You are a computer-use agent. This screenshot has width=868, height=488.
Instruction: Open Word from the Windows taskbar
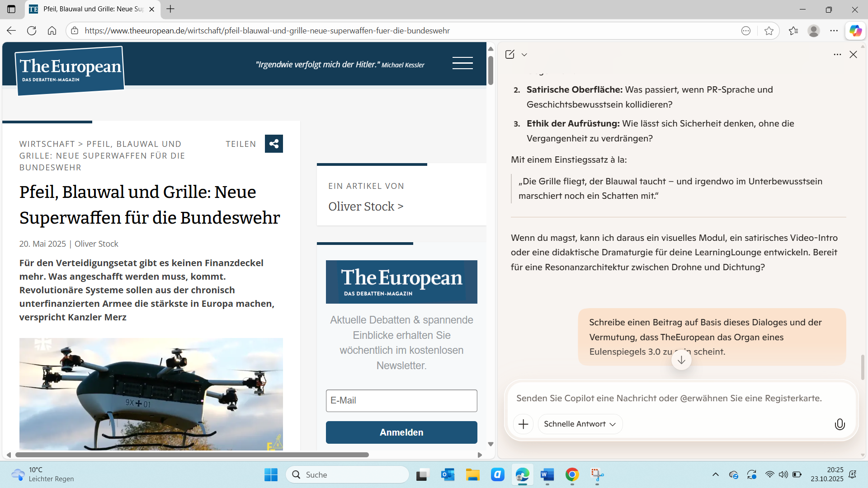coord(547,475)
